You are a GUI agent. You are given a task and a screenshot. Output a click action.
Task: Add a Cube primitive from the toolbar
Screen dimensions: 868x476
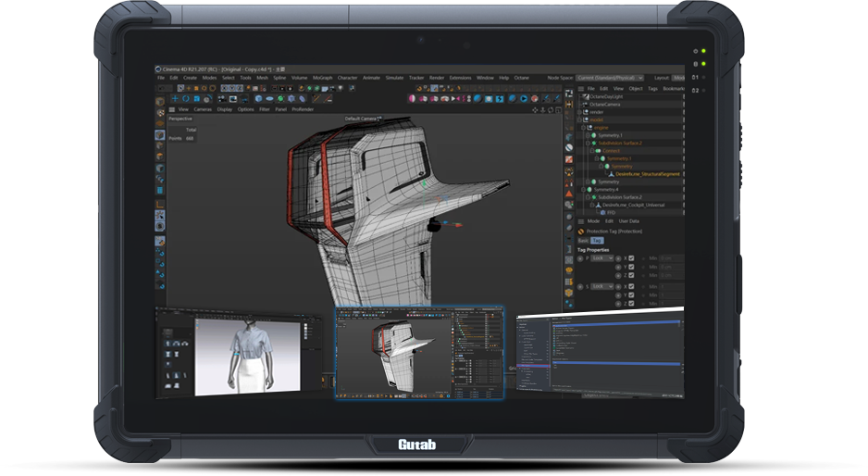(258, 99)
